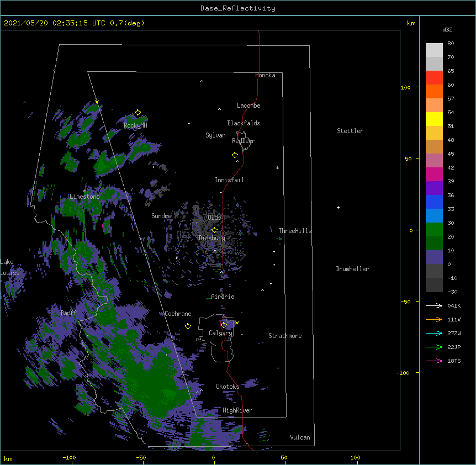476x465 pixels.
Task: Select the purple 39 dBZ legend swatch
Action: click(434, 188)
